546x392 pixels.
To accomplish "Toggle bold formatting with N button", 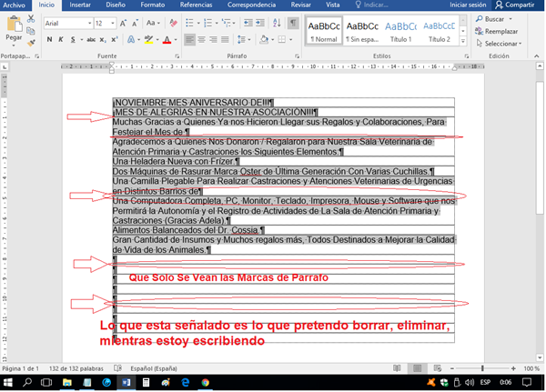I will 49,40.
